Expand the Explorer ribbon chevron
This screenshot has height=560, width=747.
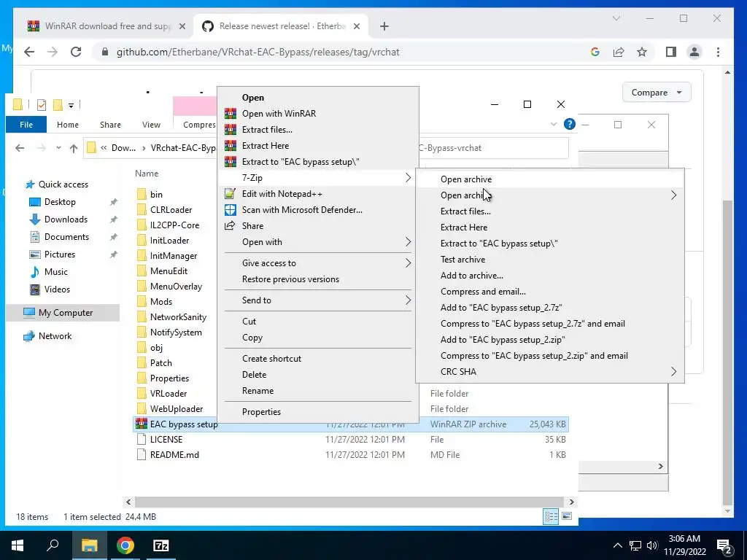[554, 124]
